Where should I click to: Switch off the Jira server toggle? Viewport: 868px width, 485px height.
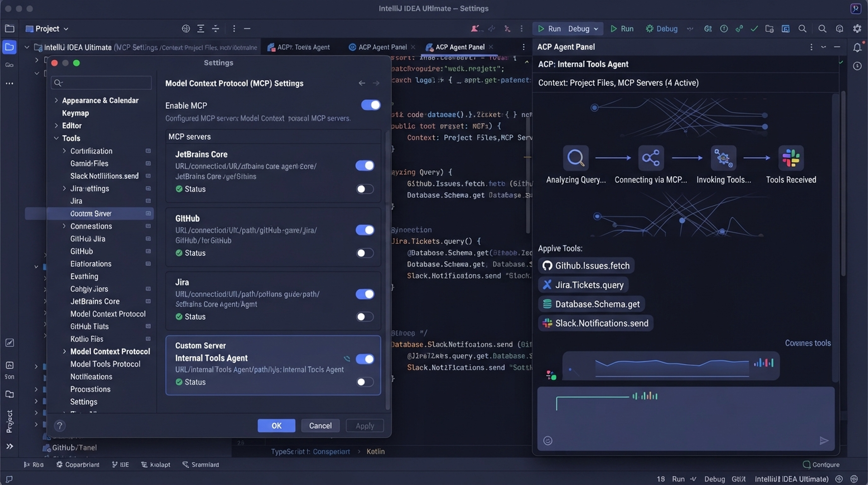coord(365,294)
